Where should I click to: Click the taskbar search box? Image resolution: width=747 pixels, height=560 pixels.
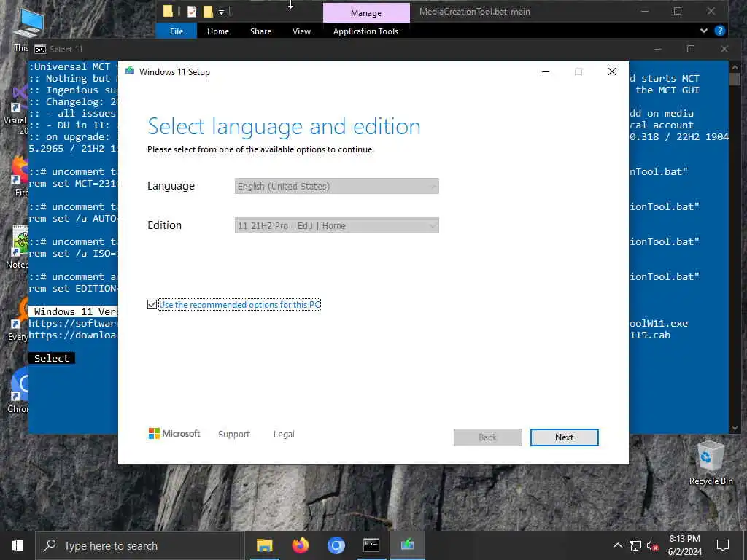[x=139, y=545]
